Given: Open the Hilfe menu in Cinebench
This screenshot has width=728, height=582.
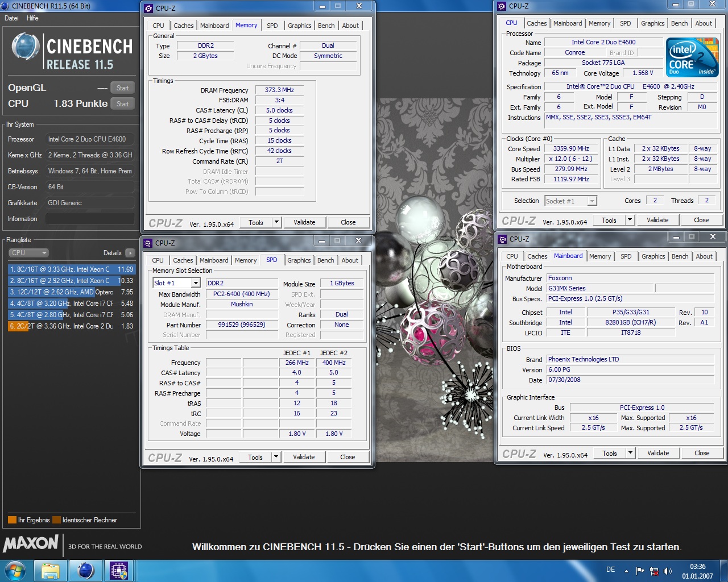Looking at the screenshot, I should [32, 18].
